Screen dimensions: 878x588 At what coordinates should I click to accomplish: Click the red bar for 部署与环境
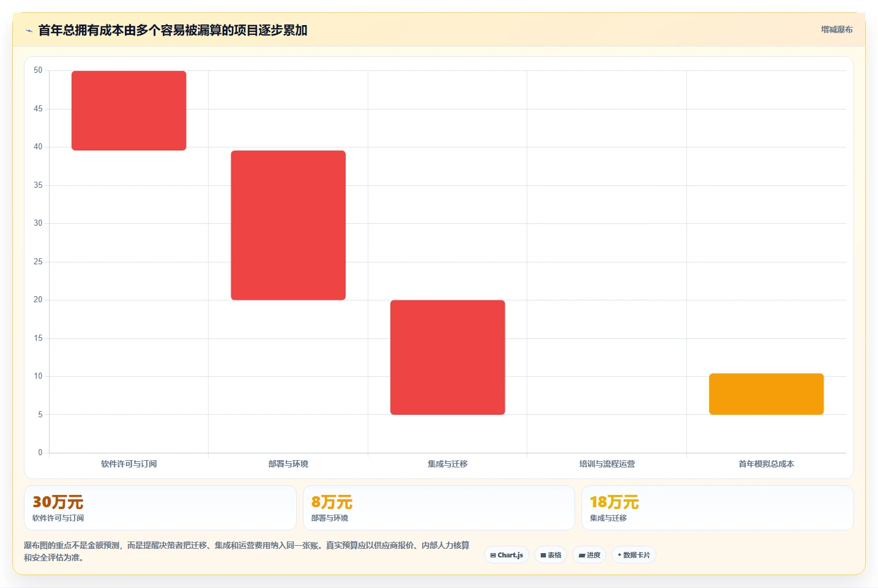[288, 225]
